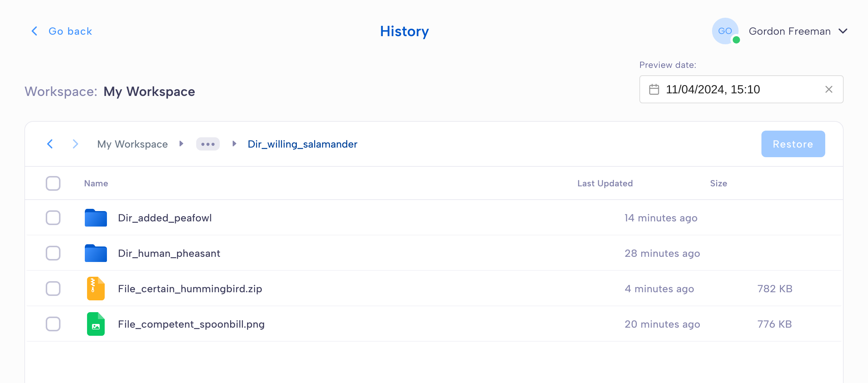Clear the preview date with the X
This screenshot has width=868, height=383.
pyautogui.click(x=829, y=89)
